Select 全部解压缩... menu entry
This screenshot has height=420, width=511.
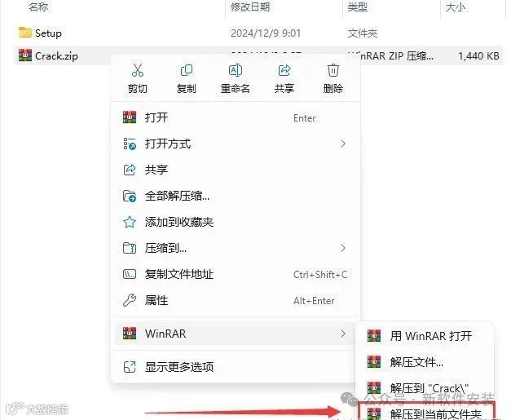[236, 196]
